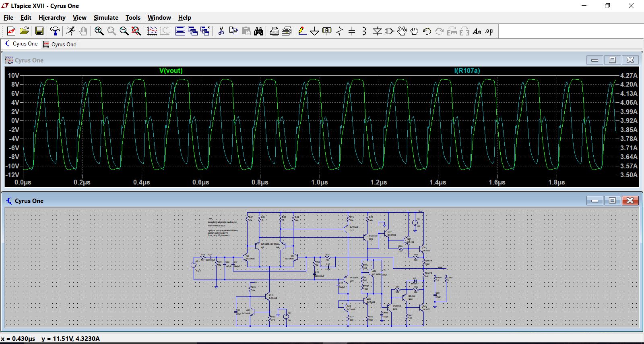
Task: Maximize the schematic Cyrus One pane
Action: point(612,200)
